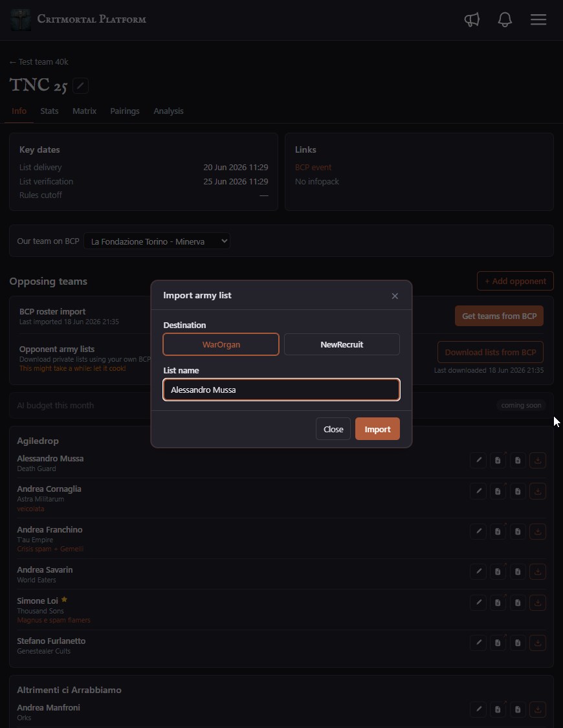Click the edit pencil for Andrea Manfroni

(478, 709)
